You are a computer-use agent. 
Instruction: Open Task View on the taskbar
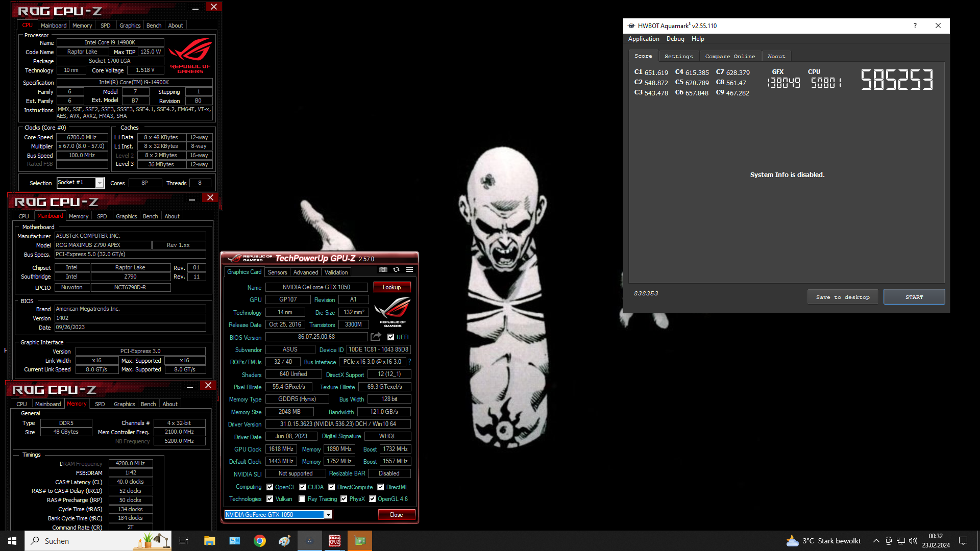(184, 541)
